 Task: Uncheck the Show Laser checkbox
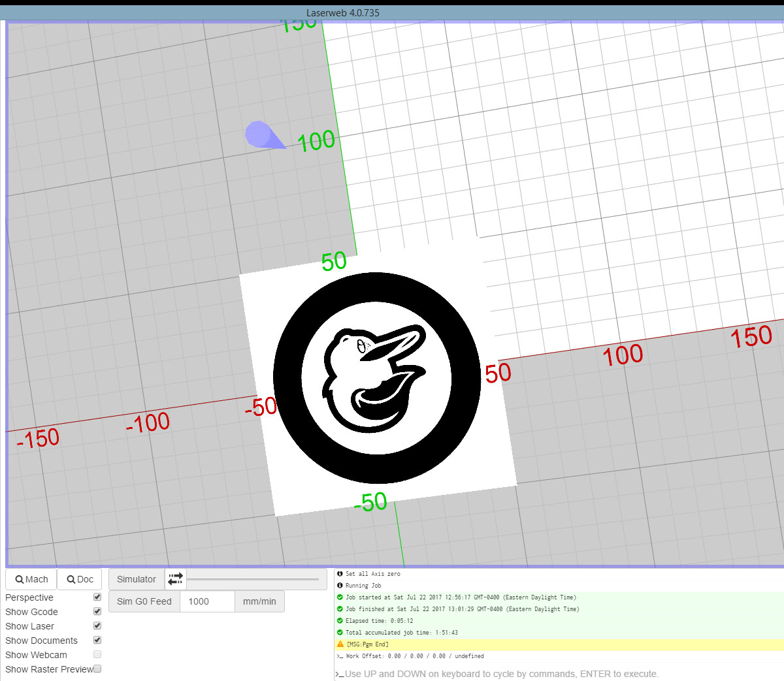97,626
